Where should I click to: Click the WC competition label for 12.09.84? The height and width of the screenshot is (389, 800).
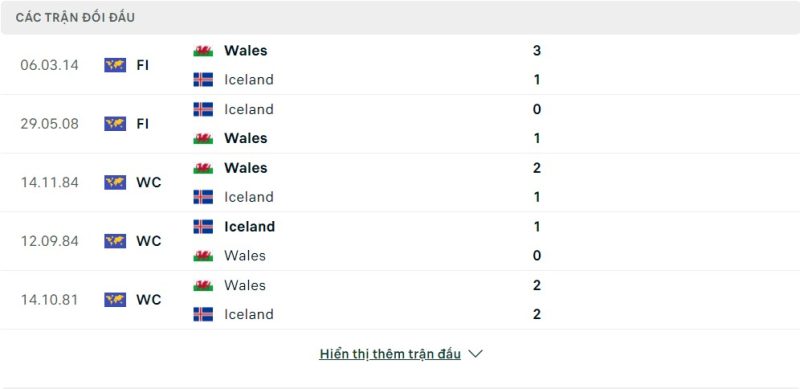(x=148, y=241)
